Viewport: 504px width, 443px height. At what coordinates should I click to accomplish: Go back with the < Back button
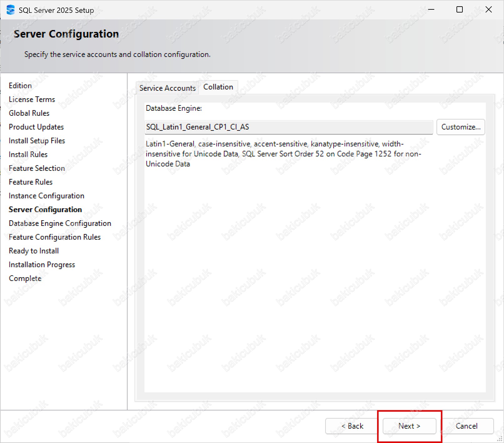(352, 426)
